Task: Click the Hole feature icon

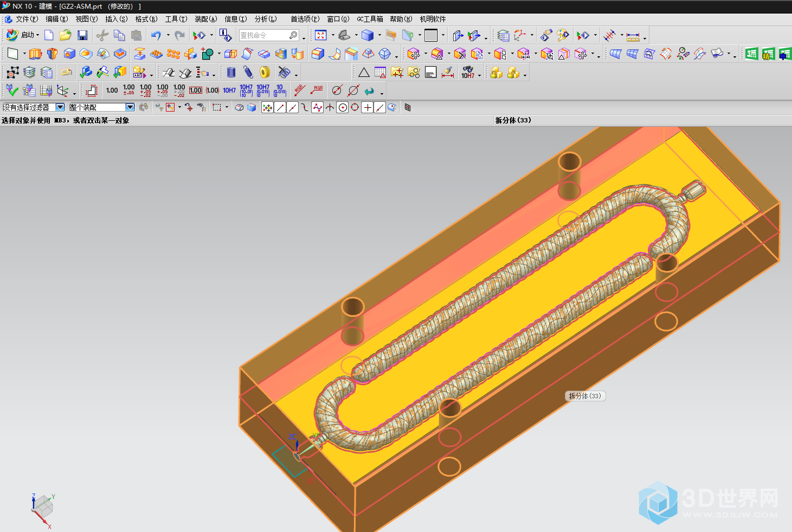Action: point(69,54)
